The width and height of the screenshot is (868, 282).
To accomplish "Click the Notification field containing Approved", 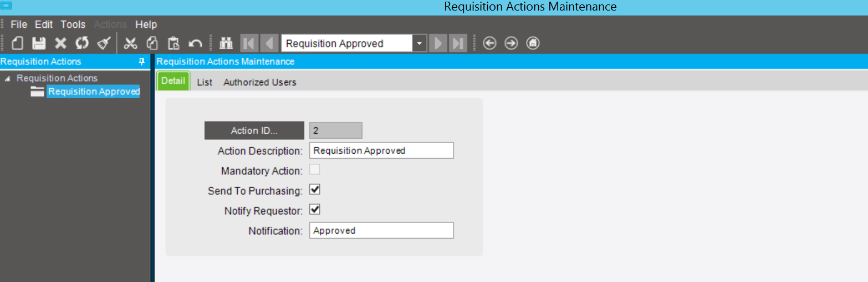I will pyautogui.click(x=381, y=230).
